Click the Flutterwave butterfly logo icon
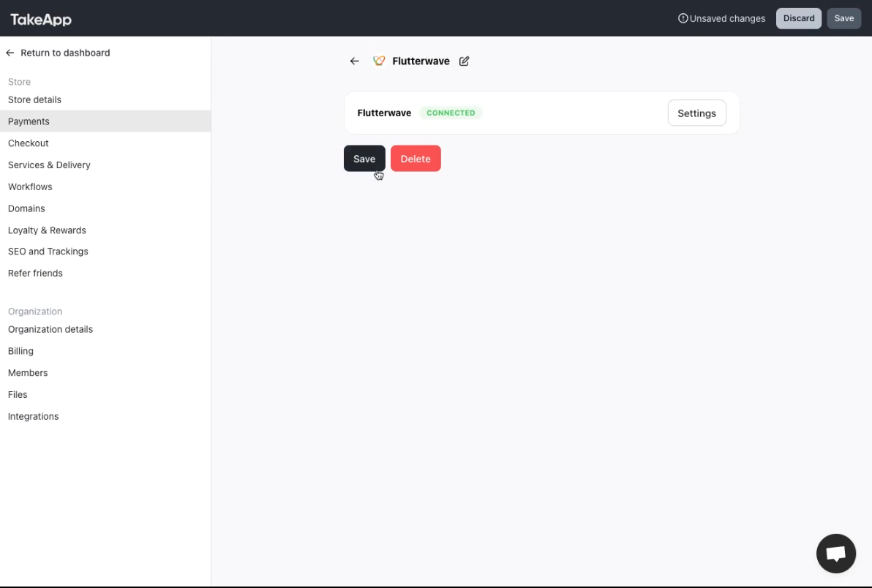The image size is (872, 588). coord(379,61)
